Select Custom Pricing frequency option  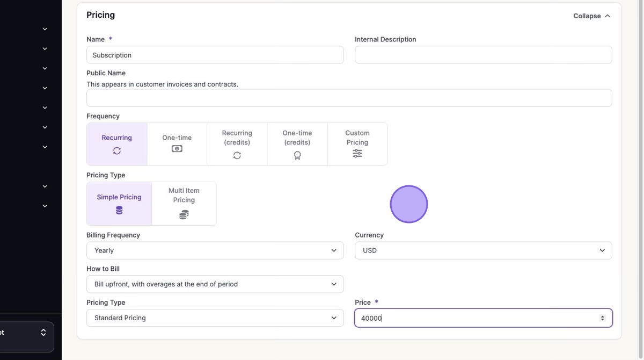coord(357,143)
